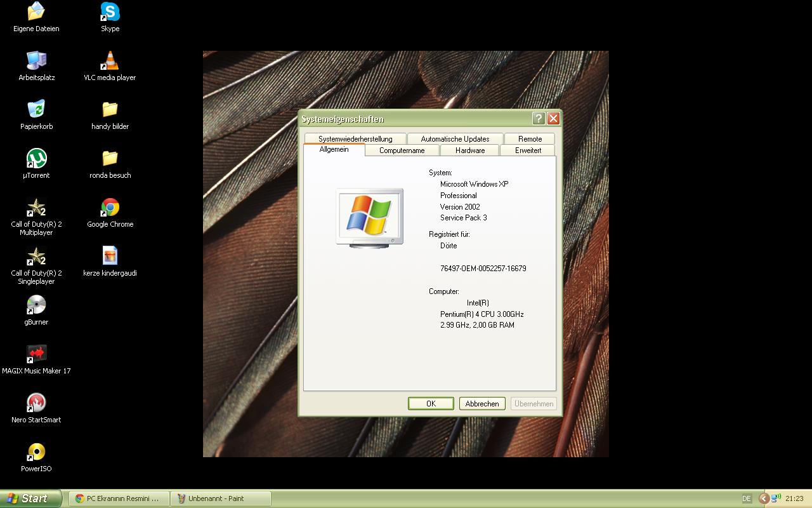Open the Hardware tab

click(x=470, y=150)
